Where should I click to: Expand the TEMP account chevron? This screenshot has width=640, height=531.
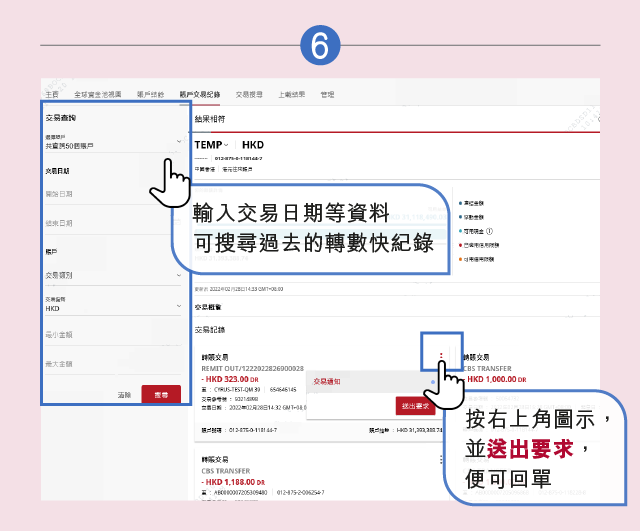227,145
